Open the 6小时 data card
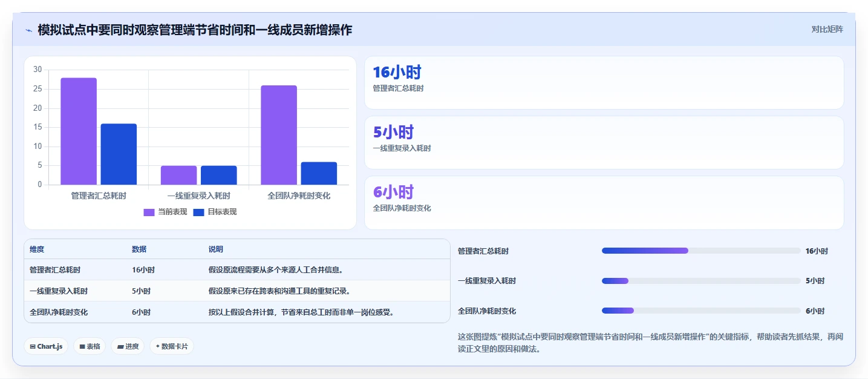Viewport: 868px width, 379px height. click(x=604, y=202)
